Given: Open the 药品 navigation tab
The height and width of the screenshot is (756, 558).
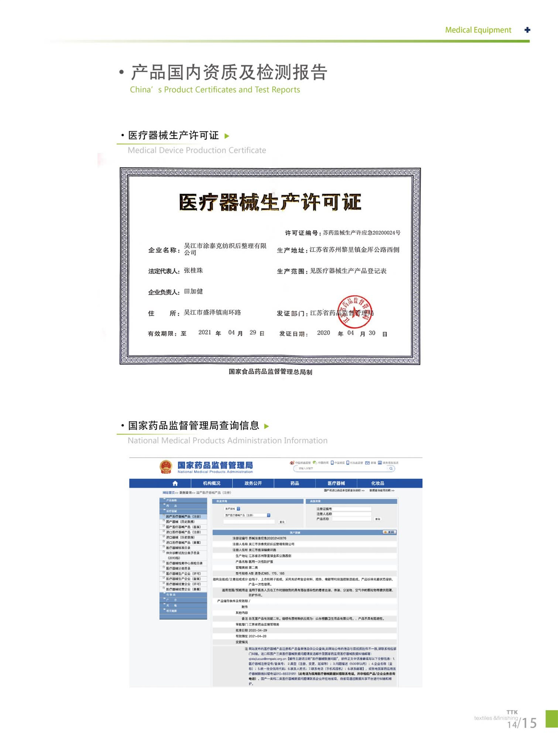Looking at the screenshot, I should [x=295, y=483].
